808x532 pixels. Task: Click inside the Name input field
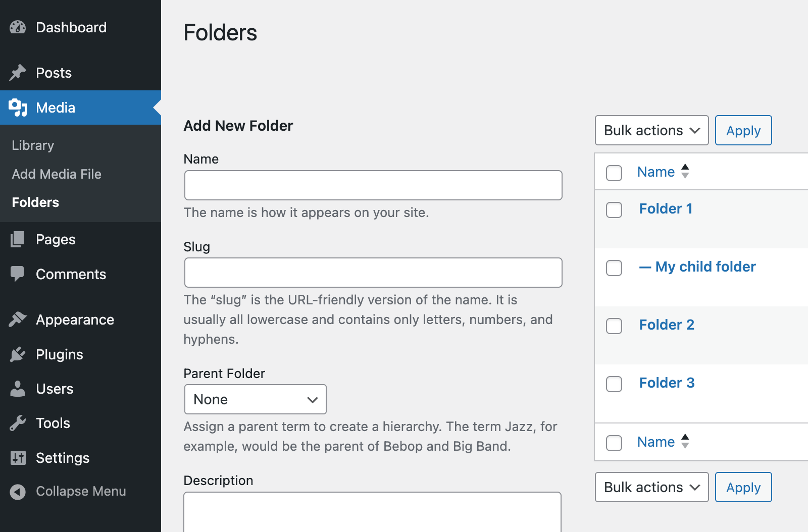click(x=373, y=185)
